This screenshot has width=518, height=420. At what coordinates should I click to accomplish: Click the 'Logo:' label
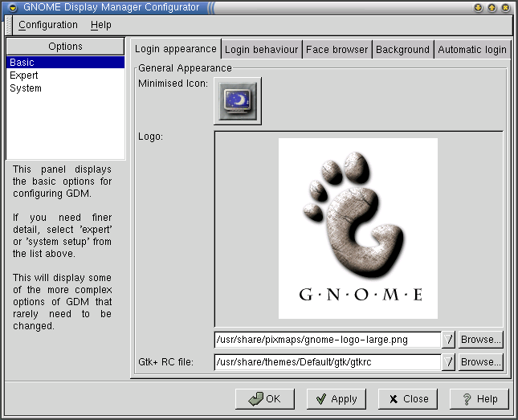(151, 137)
